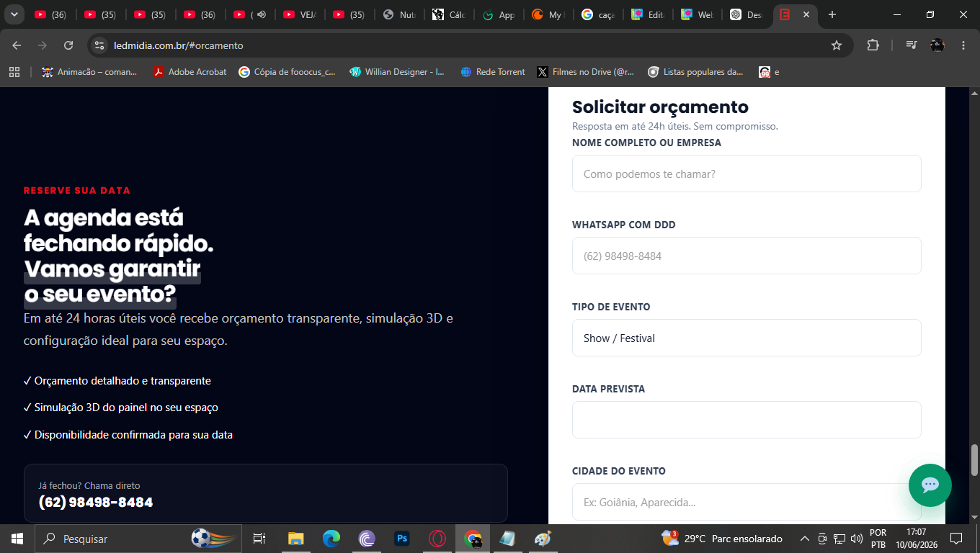
Task: Click 'Disponibilidade confirmada para sua data' line
Action: coord(128,435)
